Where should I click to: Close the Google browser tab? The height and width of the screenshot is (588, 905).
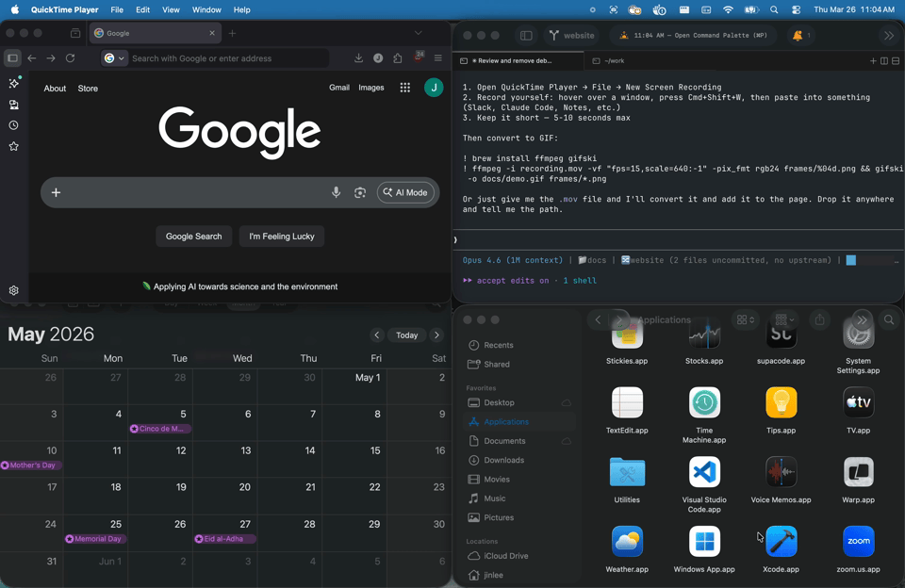(212, 34)
